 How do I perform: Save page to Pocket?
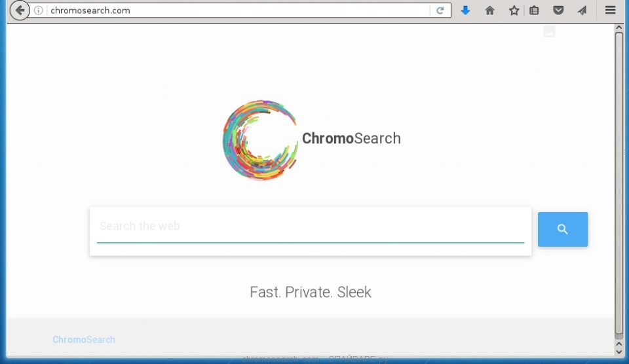pos(558,10)
